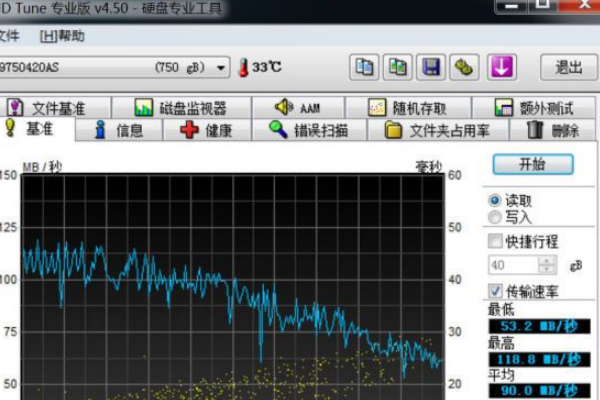Screen dimensions: 600x400
Task: Select the 读取 radio button
Action: tap(495, 200)
